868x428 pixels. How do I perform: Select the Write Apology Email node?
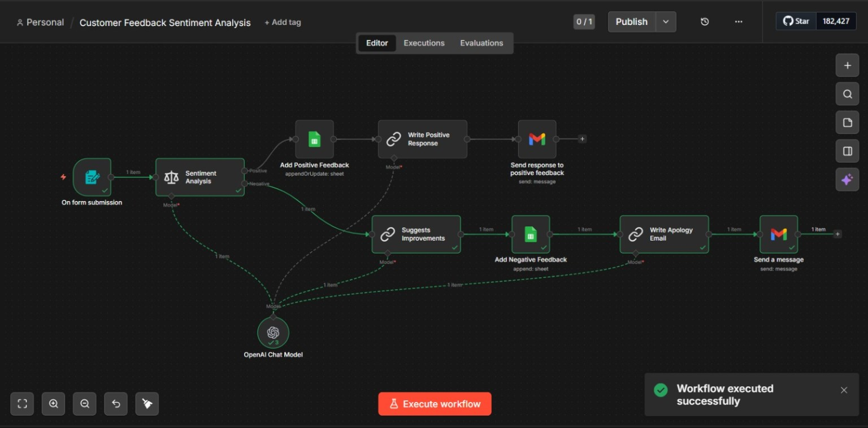pyautogui.click(x=664, y=234)
